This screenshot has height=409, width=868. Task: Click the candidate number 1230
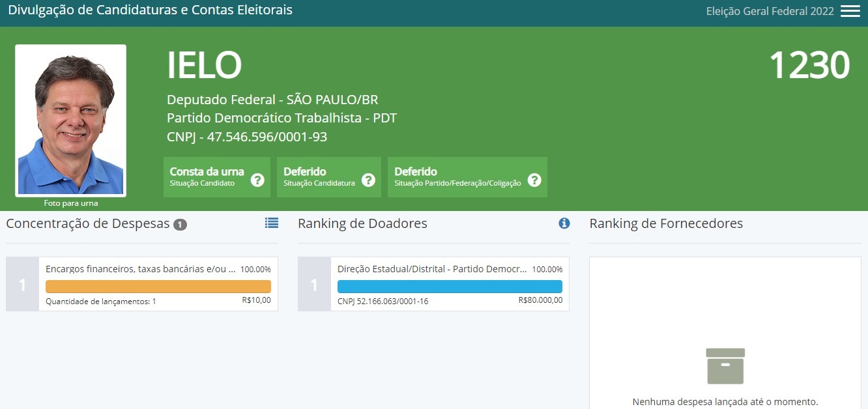tap(809, 66)
